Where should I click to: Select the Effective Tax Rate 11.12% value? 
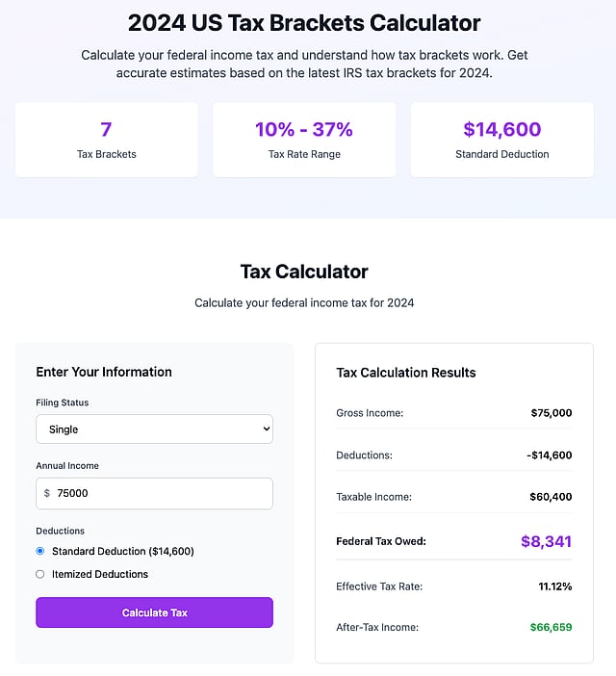pyautogui.click(x=554, y=586)
